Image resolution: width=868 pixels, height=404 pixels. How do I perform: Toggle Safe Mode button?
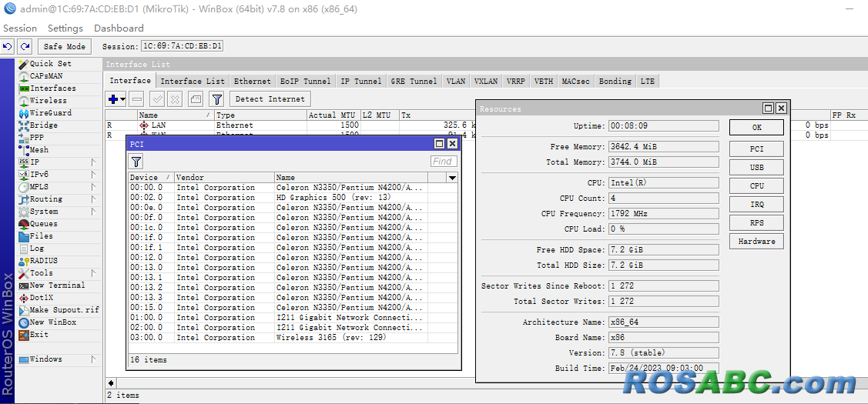point(64,46)
